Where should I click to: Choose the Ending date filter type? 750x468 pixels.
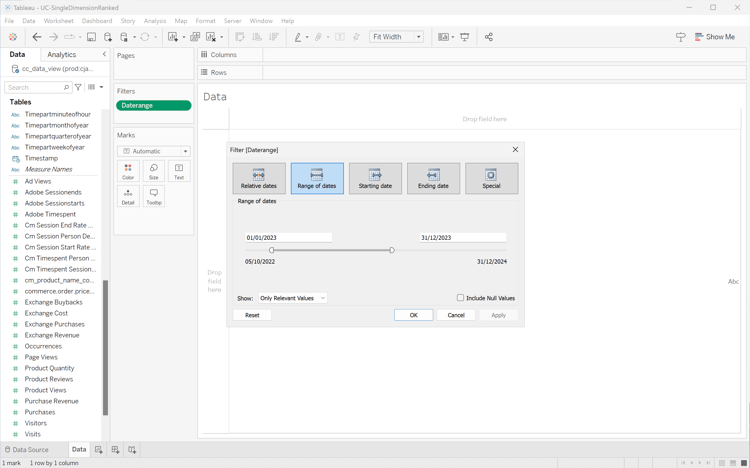433,178
